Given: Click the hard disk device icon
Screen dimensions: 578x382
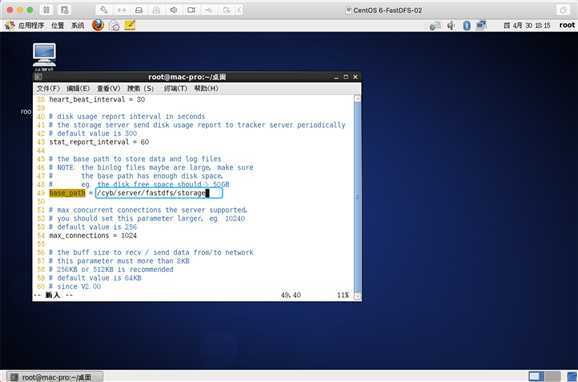Looking at the screenshot, I should point(139,10).
